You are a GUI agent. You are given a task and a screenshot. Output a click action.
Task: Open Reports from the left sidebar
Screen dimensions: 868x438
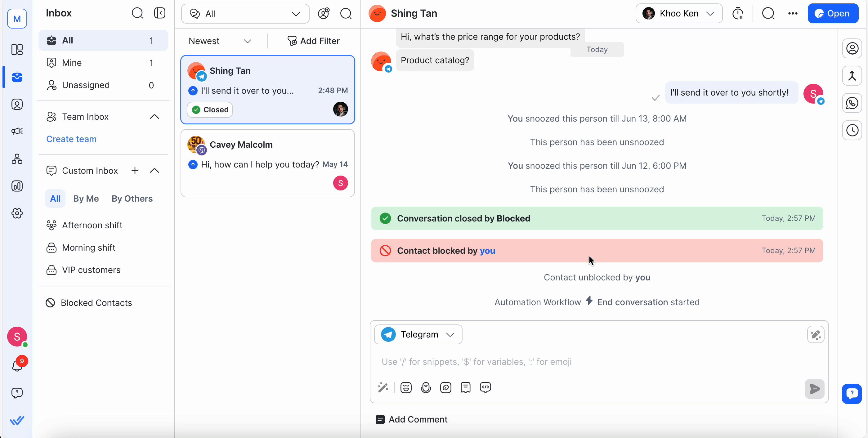tap(17, 186)
